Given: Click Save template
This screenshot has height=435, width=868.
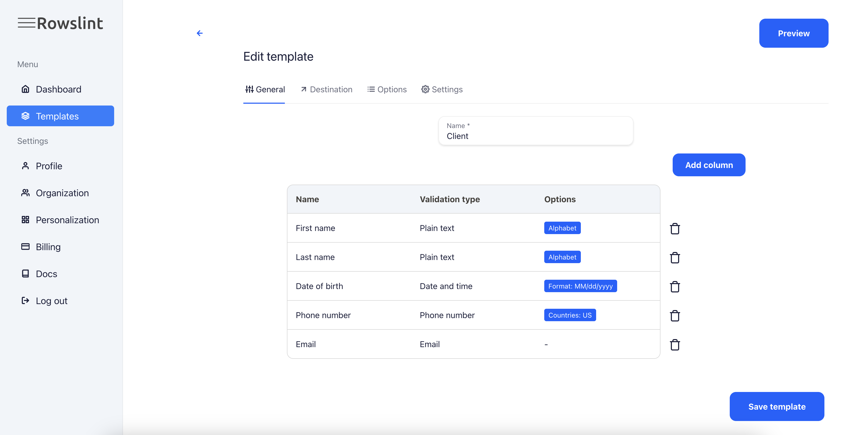Looking at the screenshot, I should click(x=777, y=406).
